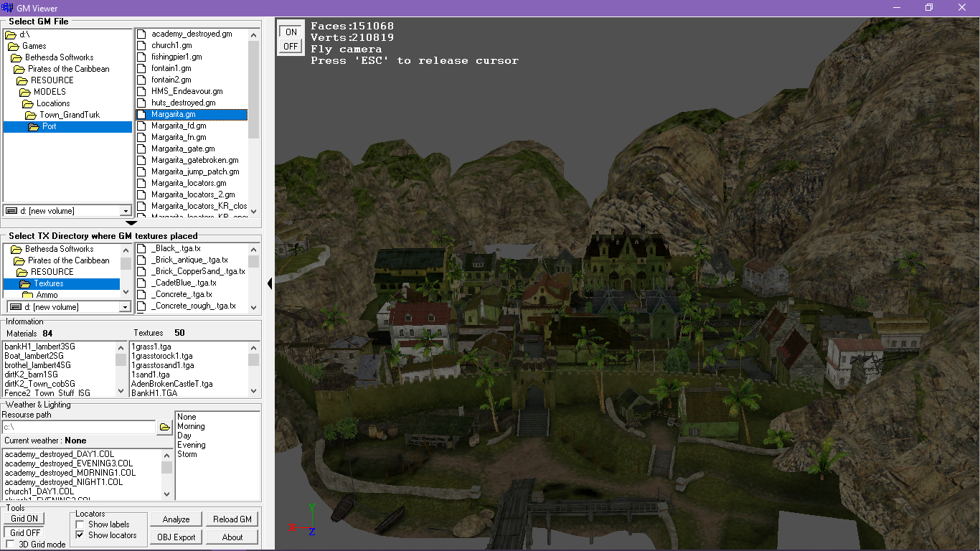Select Margarita_jump_patch.gm file
Viewport: 980px width, 551px height.
tap(195, 171)
